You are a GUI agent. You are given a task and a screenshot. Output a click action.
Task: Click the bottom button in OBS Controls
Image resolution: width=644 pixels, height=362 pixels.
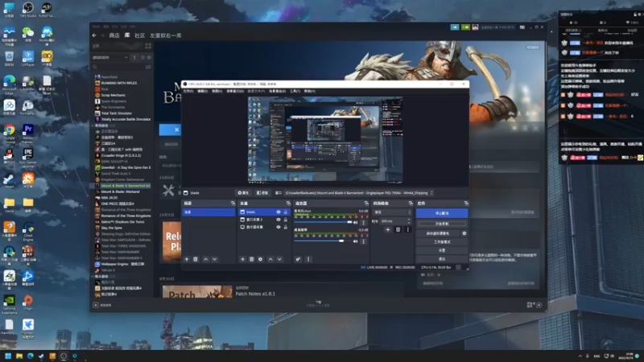pos(442,259)
